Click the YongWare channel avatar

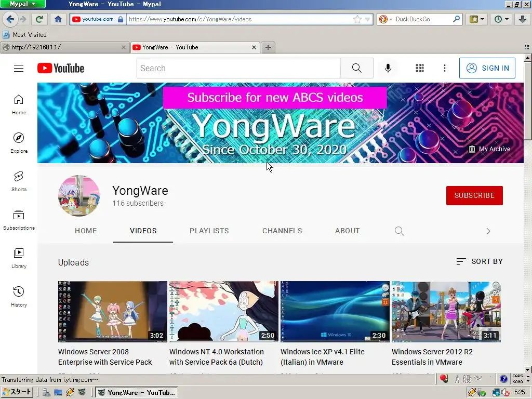79,196
